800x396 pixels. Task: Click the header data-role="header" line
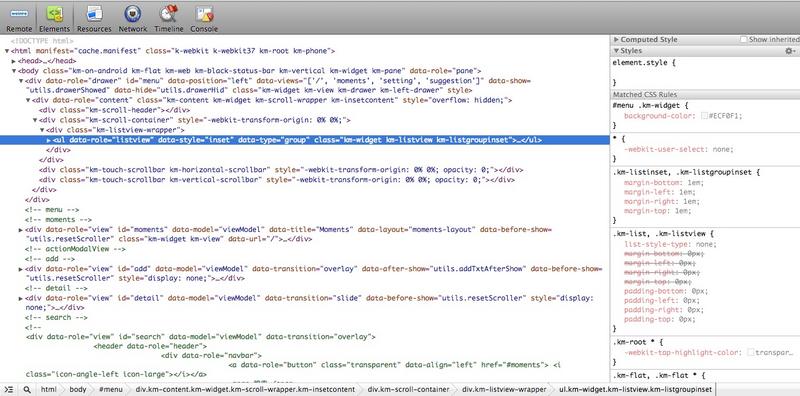tap(151, 346)
